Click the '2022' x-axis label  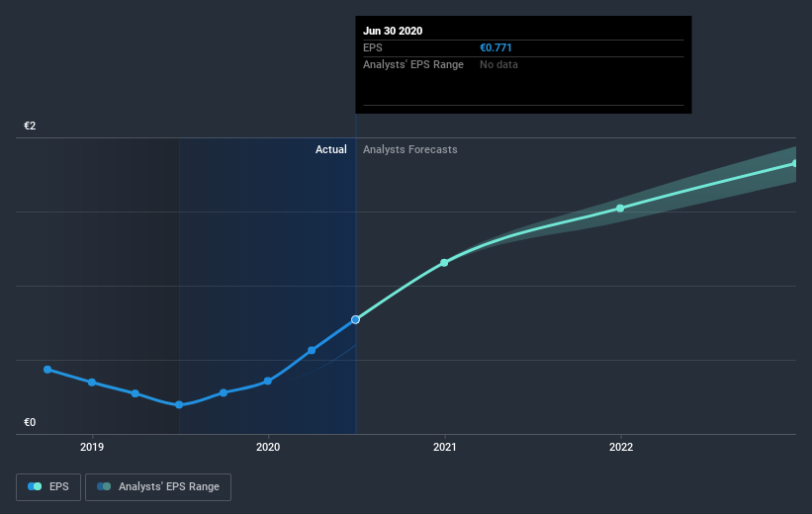[620, 447]
